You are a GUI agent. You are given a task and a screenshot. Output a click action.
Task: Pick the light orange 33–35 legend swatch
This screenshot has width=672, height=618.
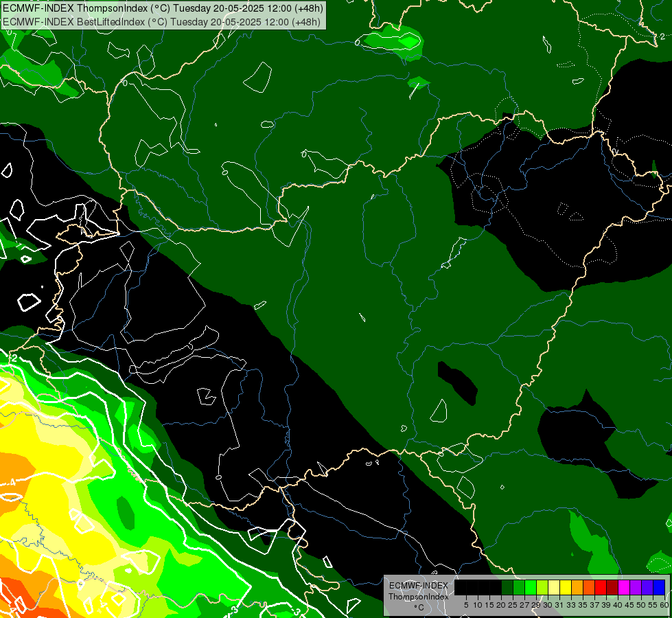click(x=577, y=587)
